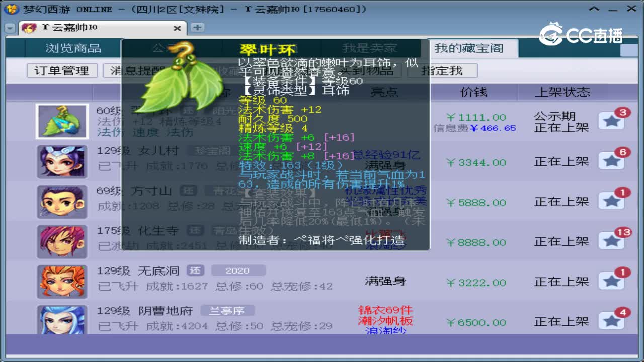This screenshot has height=362, width=644.
Task: Open the 无底洞 character portrait
Action: [x=62, y=282]
